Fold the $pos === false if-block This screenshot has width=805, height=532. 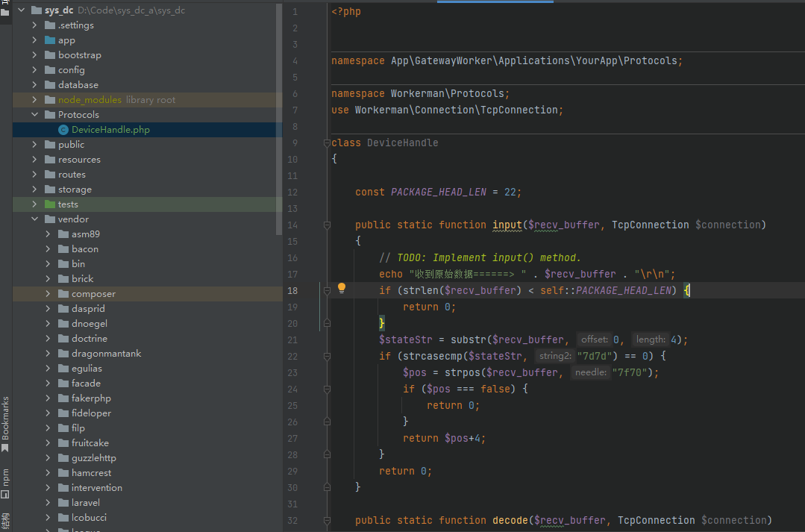pyautogui.click(x=327, y=389)
